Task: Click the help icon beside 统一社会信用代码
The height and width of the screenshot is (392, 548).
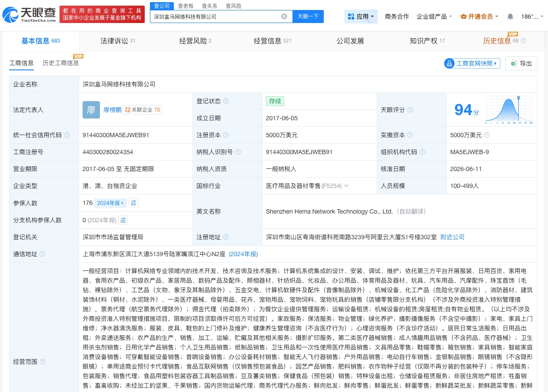Action: (x=67, y=135)
